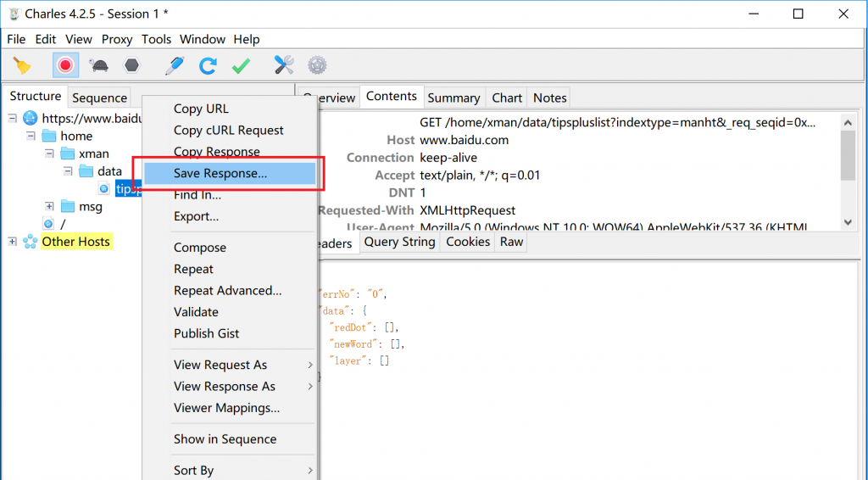Click the globe icon of baidu host
Screen dimensions: 868x480
click(x=31, y=118)
